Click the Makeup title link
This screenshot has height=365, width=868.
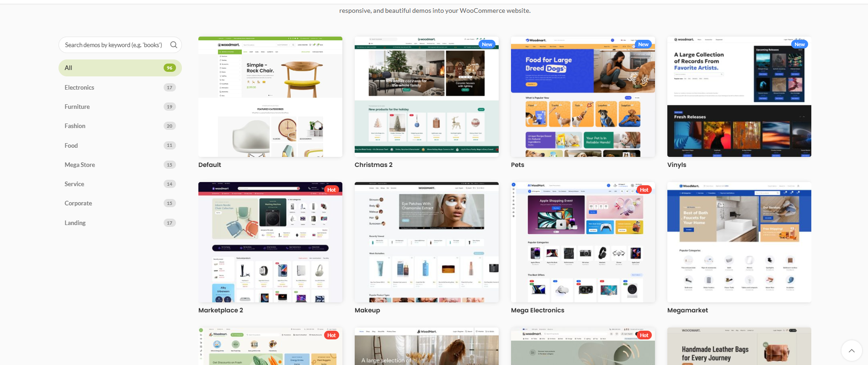point(367,310)
